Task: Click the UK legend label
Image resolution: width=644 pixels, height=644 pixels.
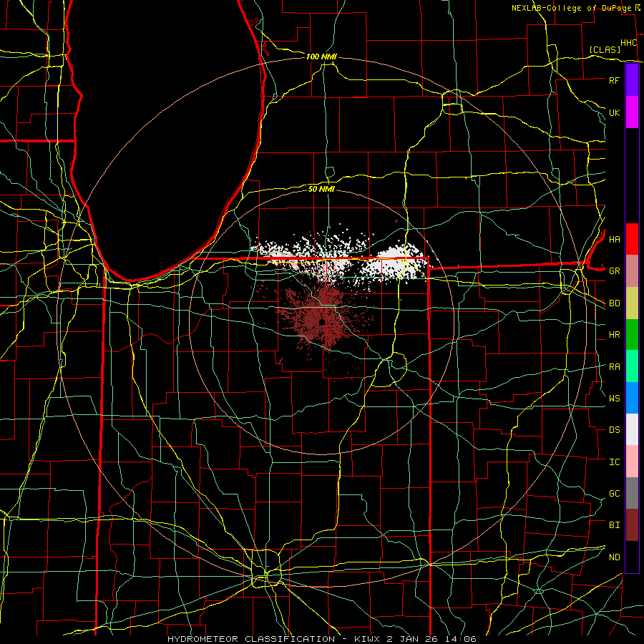Action: click(x=614, y=112)
